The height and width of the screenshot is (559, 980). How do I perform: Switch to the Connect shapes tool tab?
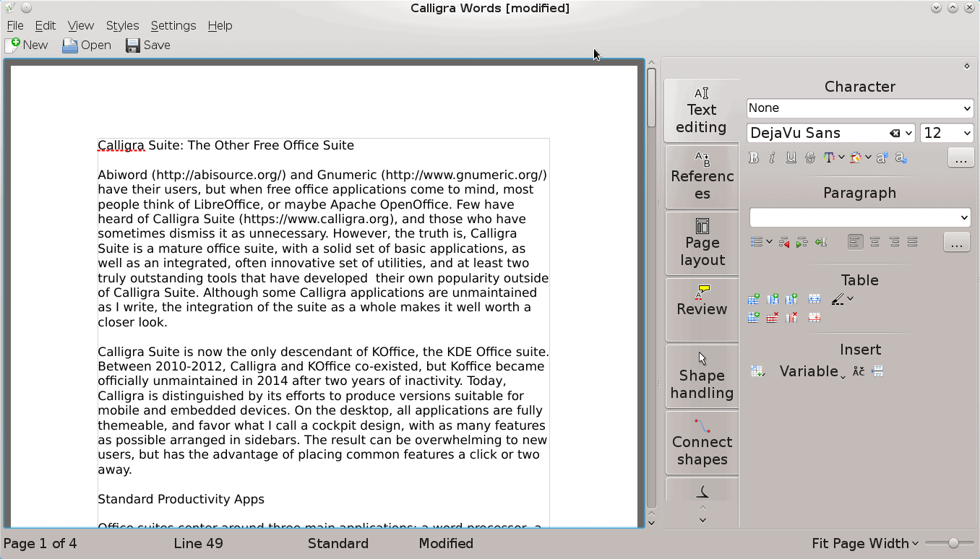[x=702, y=443]
